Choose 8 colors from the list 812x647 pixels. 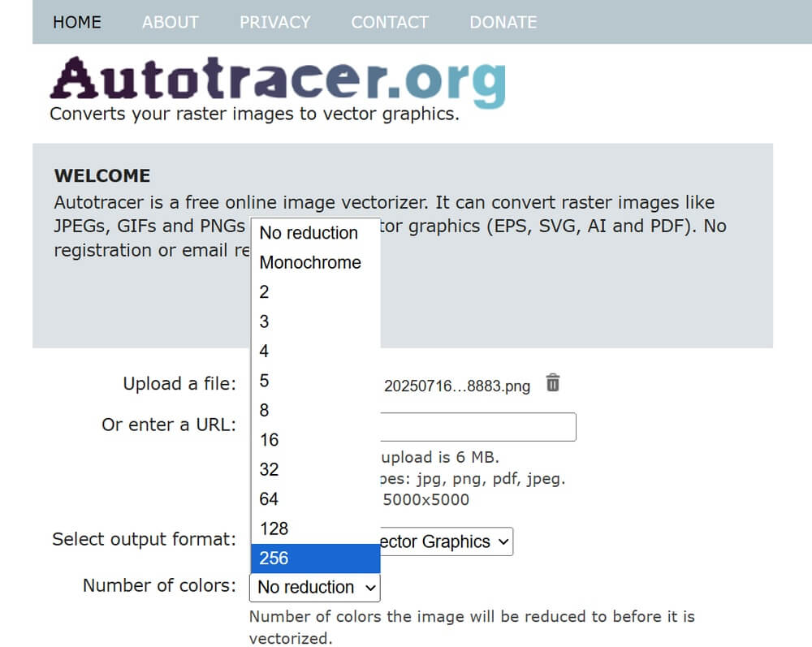click(x=315, y=410)
